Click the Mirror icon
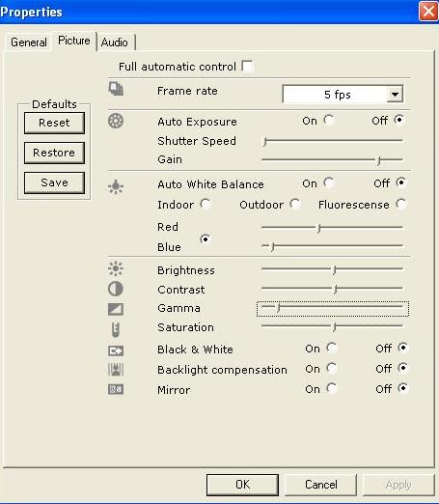This screenshot has height=504, width=439. click(116, 389)
